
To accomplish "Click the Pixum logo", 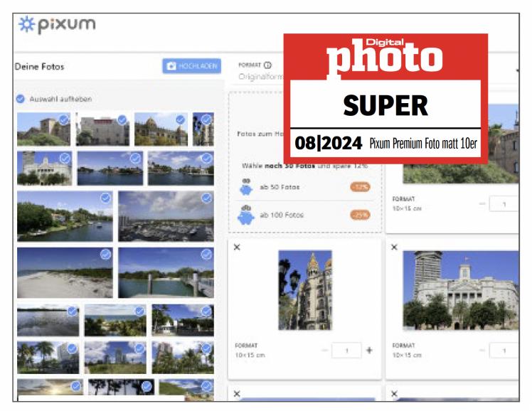I will tap(57, 25).
